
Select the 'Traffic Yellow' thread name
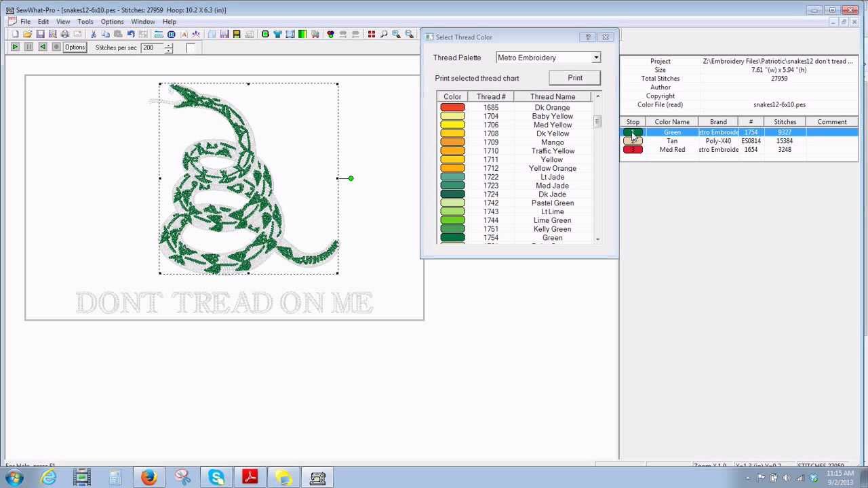click(553, 151)
